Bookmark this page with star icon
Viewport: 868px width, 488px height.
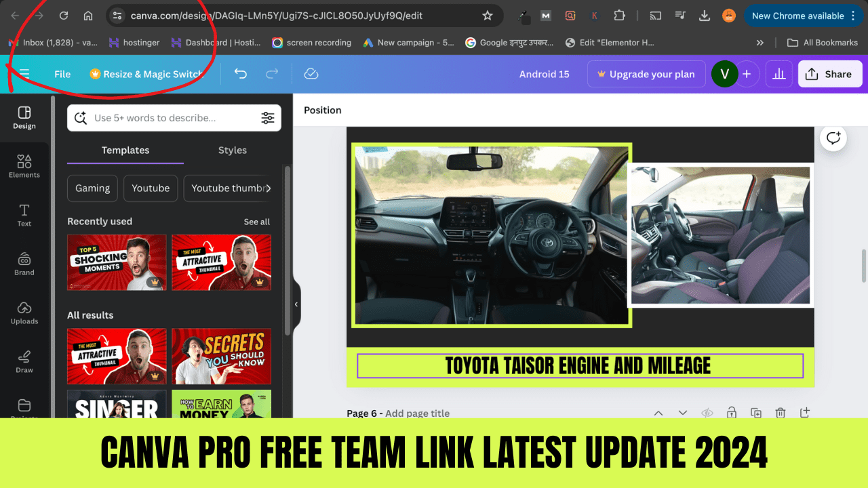click(487, 16)
